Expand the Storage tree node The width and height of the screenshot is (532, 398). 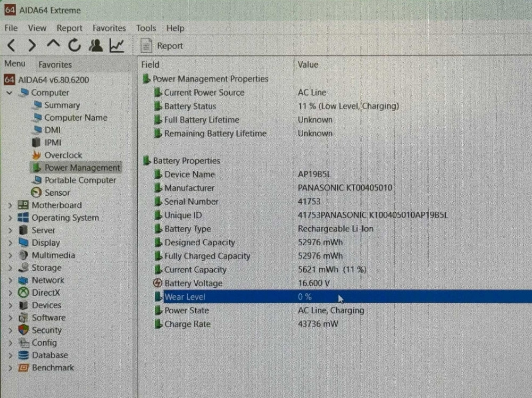[x=10, y=268]
